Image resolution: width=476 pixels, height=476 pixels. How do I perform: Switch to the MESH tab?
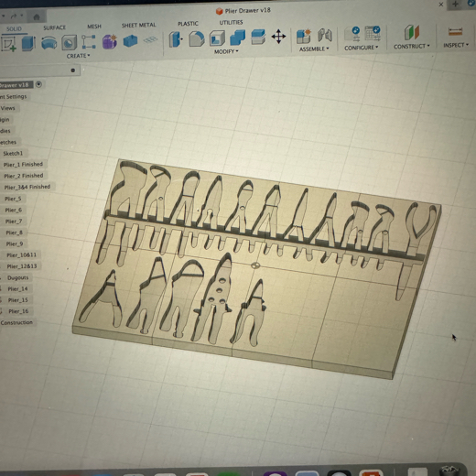click(94, 27)
